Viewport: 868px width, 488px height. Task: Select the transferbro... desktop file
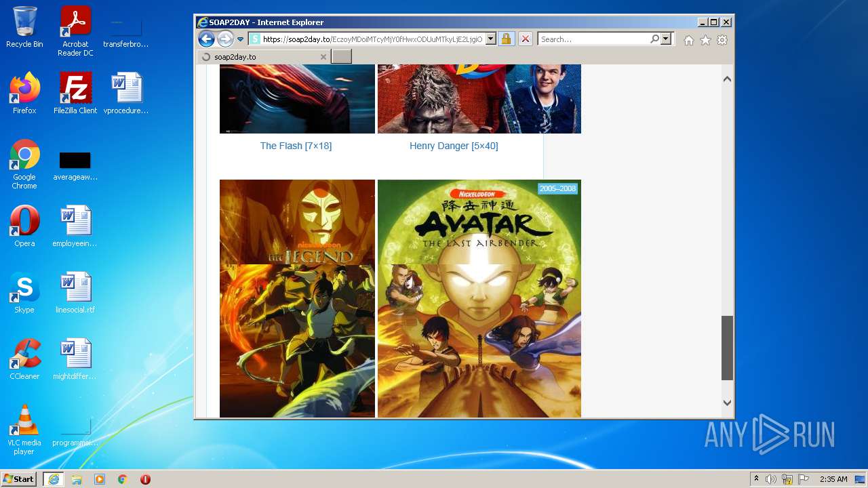tap(126, 31)
